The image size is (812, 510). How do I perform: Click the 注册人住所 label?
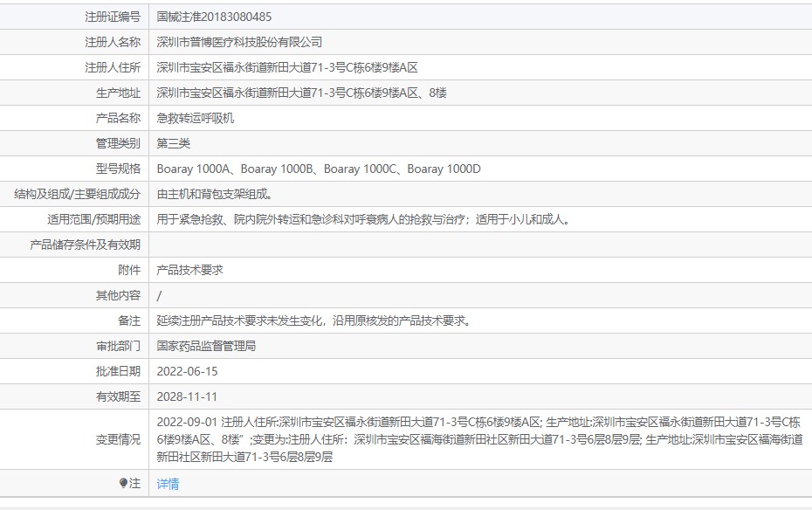pyautogui.click(x=113, y=67)
